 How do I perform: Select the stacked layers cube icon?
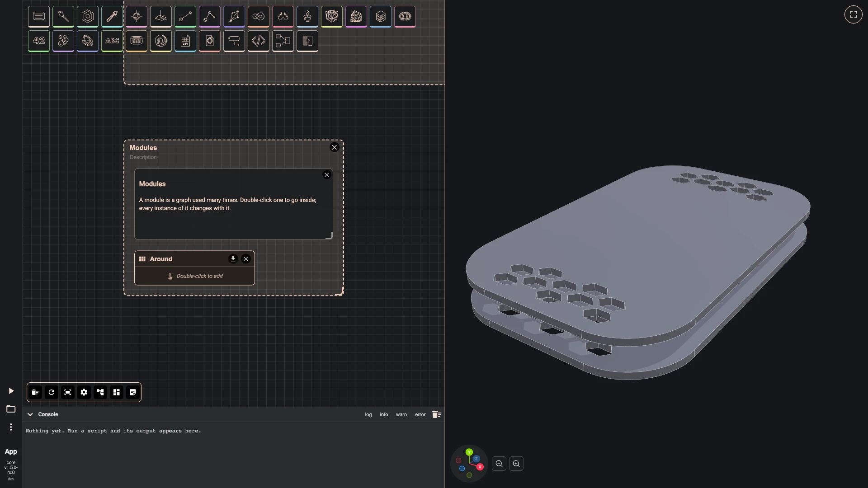pyautogui.click(x=381, y=16)
